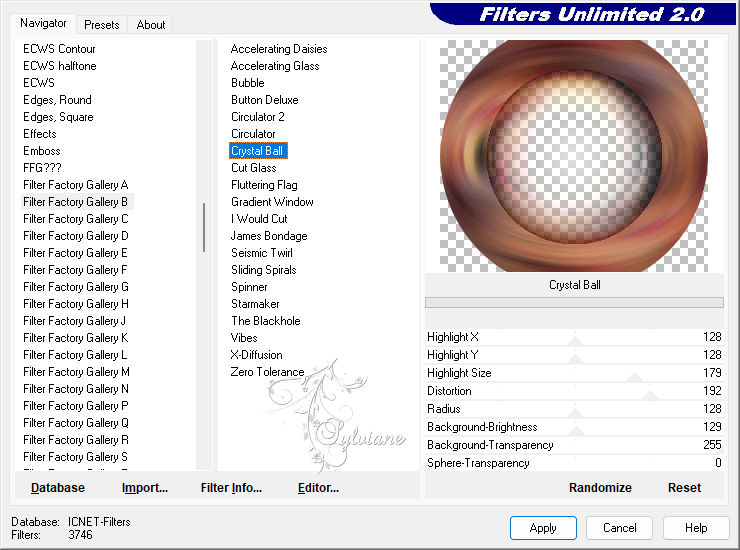Select Edges, Round category

[x=58, y=100]
